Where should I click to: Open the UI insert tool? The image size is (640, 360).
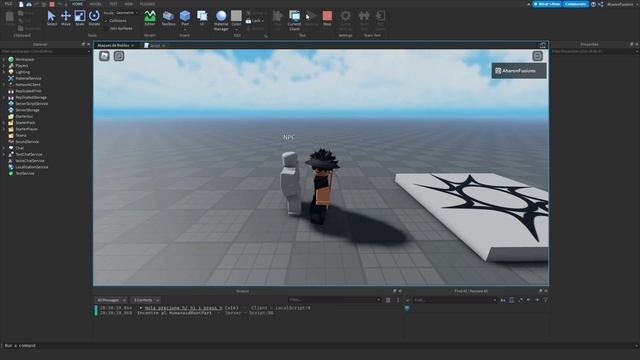click(202, 18)
